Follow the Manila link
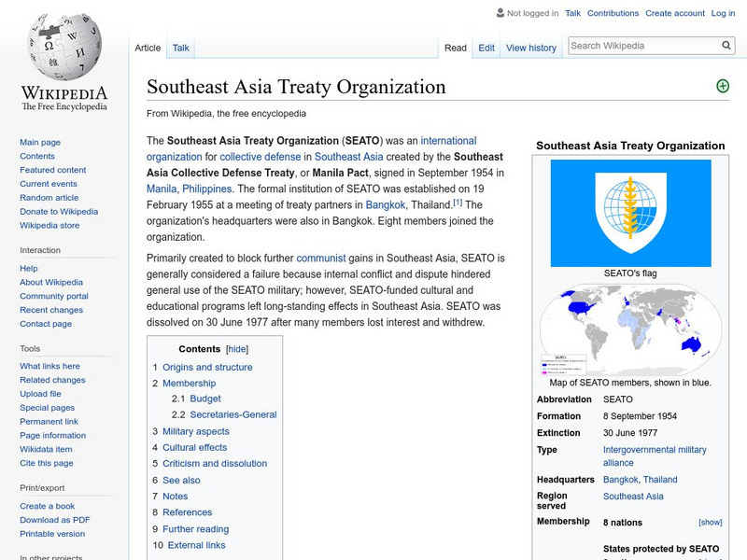The image size is (747, 560). [162, 189]
